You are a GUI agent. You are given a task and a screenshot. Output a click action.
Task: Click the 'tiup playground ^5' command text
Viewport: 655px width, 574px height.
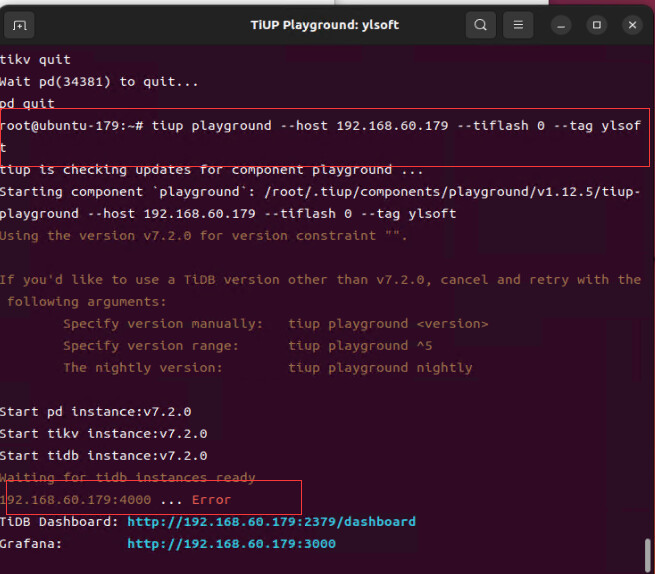coord(360,346)
